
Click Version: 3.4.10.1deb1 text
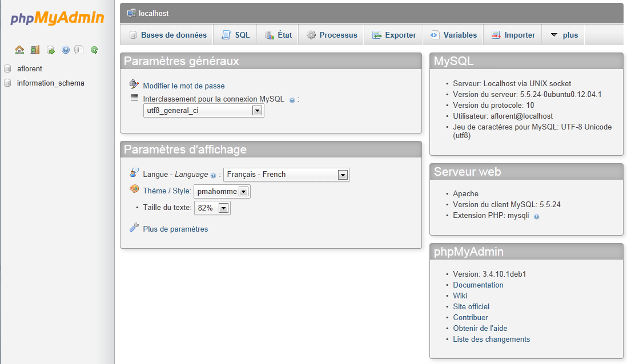[489, 274]
